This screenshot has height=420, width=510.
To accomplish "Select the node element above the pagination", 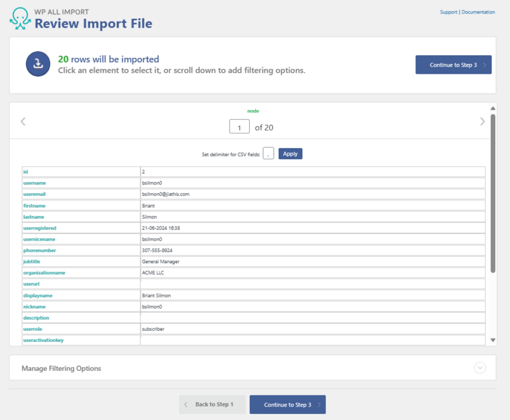I will tap(253, 111).
